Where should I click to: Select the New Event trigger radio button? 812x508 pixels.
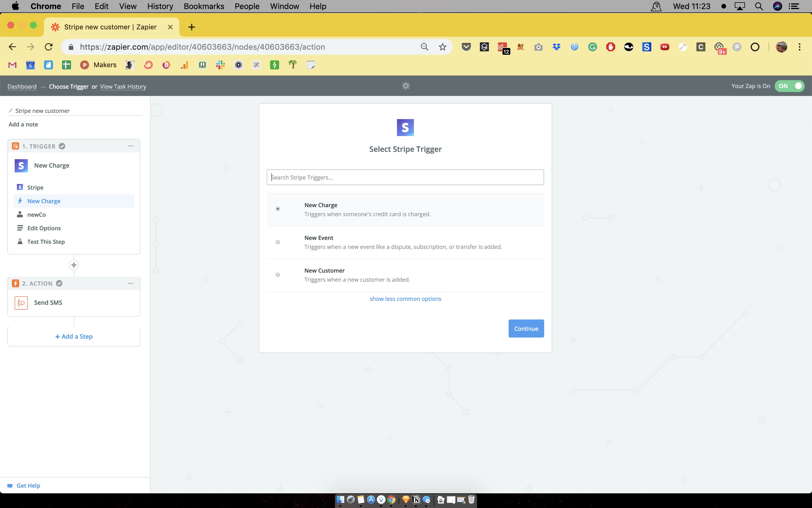(x=278, y=242)
